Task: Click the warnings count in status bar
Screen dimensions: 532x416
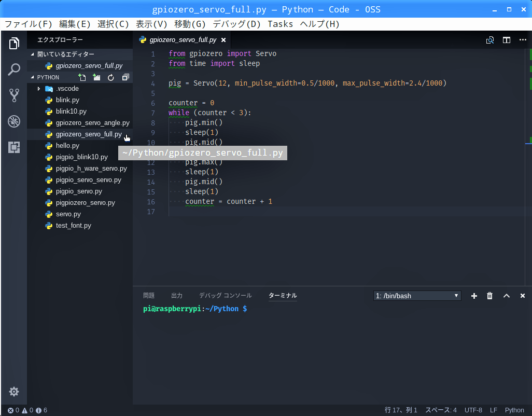Action: tap(28, 410)
